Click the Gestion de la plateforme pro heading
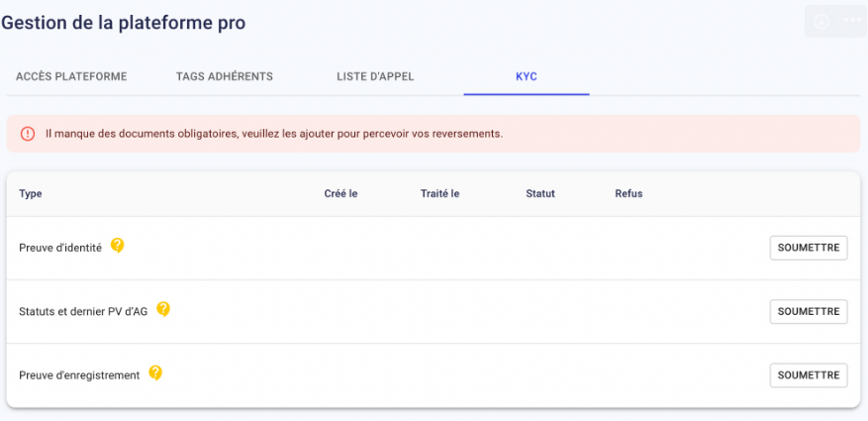 tap(123, 23)
